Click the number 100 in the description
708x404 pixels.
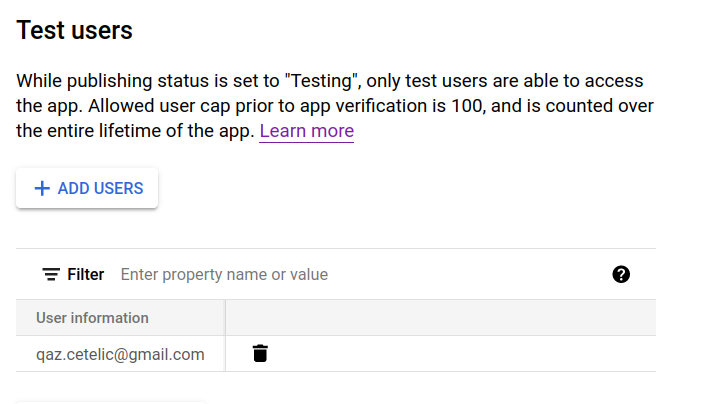coord(479,105)
